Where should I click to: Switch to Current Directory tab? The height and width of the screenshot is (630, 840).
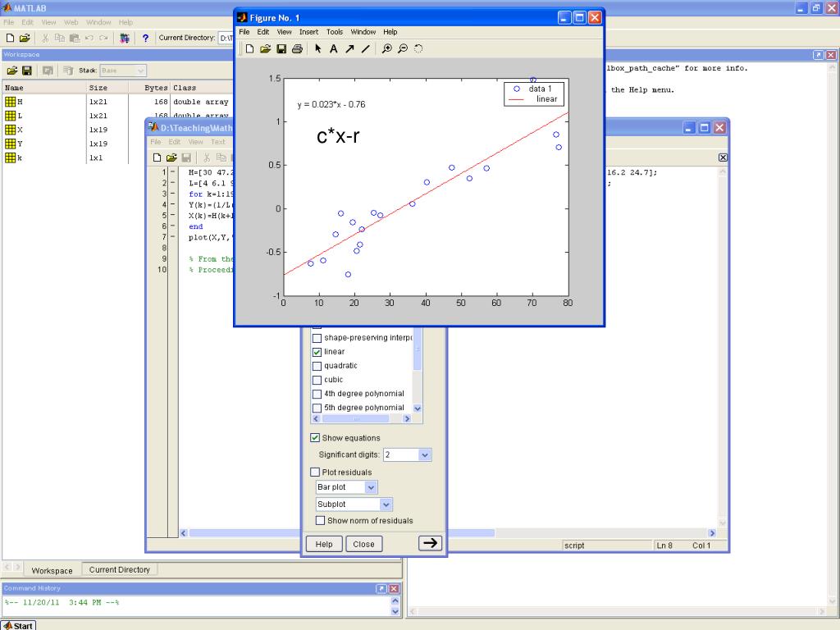click(120, 569)
